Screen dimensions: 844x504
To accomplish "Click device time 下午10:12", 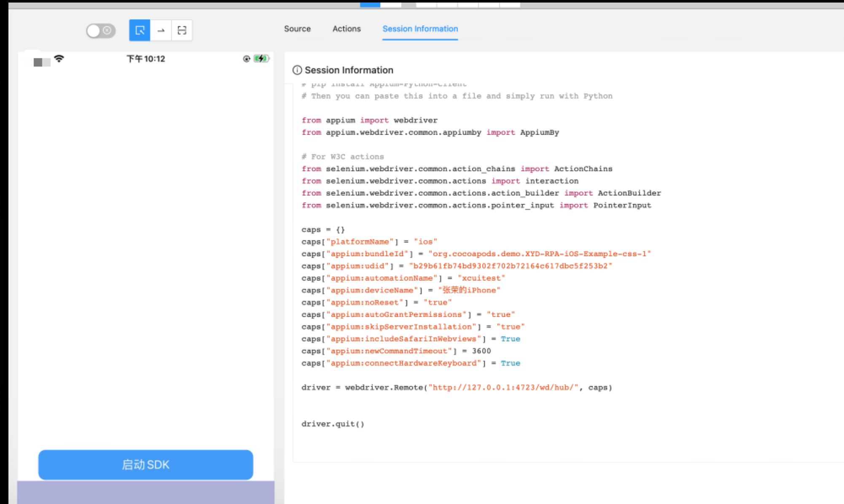I will (146, 59).
